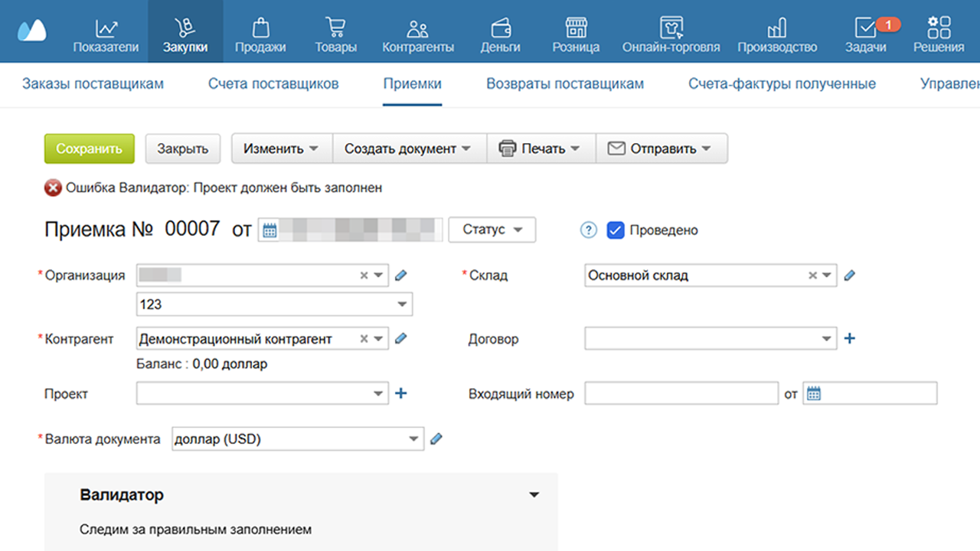Expand the Статус dropdown
980x551 pixels.
[492, 230]
